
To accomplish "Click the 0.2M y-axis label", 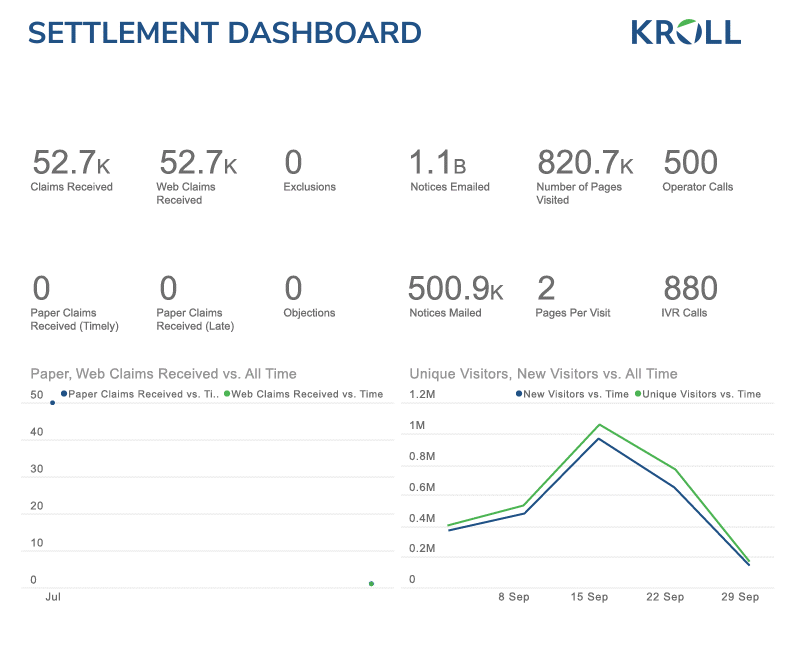I will click(422, 548).
